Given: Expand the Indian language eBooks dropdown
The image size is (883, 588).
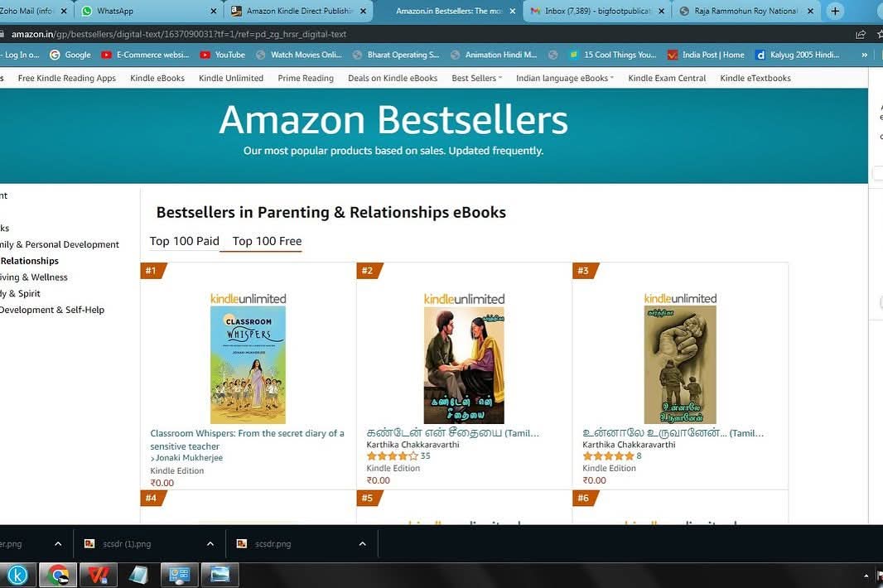Looking at the screenshot, I should pos(565,79).
